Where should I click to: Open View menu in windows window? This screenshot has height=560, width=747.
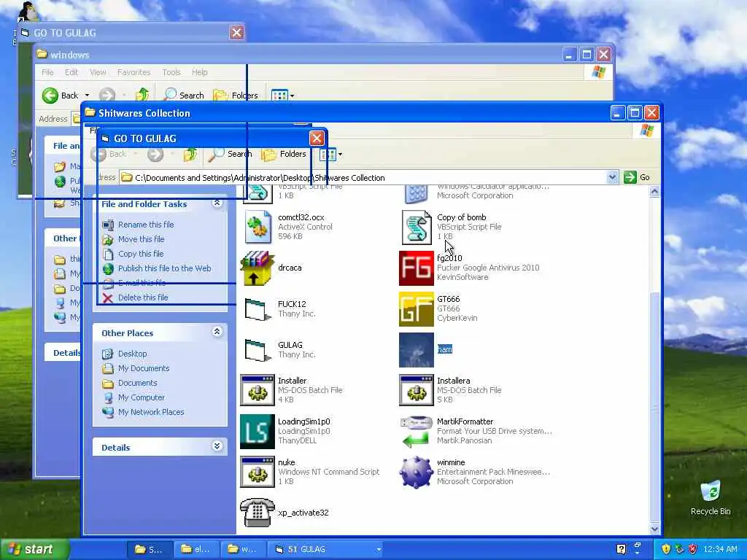[98, 72]
